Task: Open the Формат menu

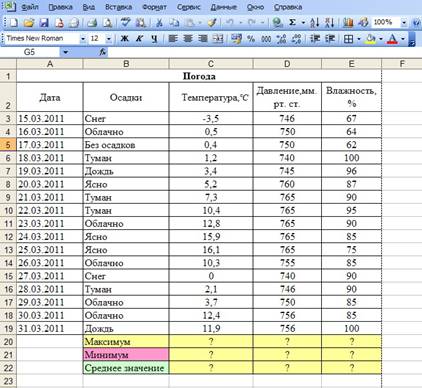Action: [x=154, y=7]
